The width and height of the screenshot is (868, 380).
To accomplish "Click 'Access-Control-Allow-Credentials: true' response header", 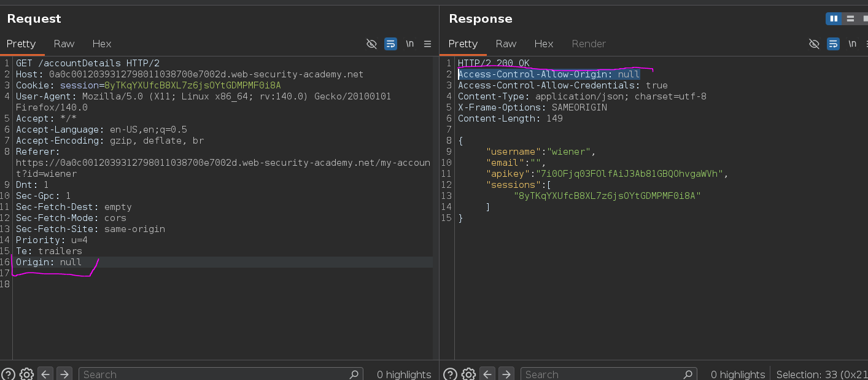I will point(563,85).
